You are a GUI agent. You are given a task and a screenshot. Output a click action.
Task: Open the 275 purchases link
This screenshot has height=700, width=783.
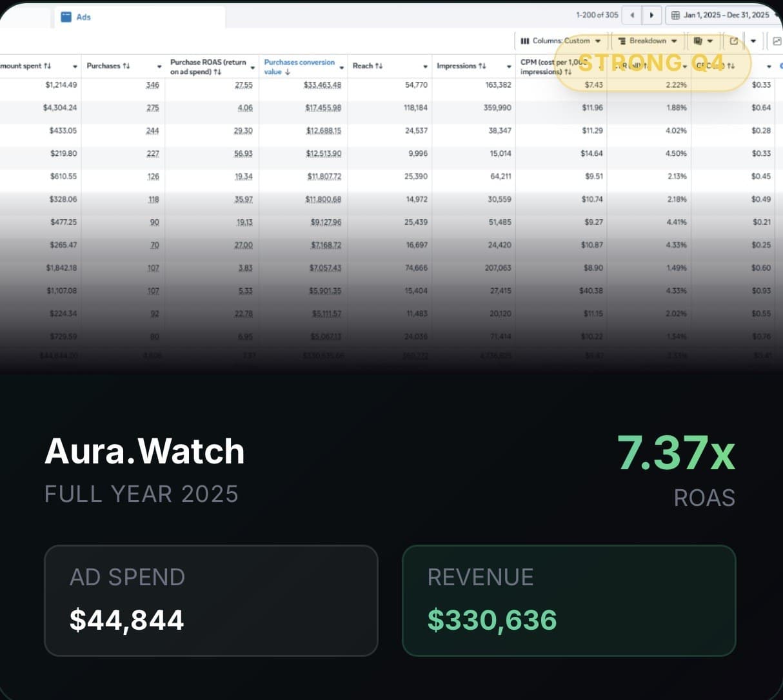(152, 108)
